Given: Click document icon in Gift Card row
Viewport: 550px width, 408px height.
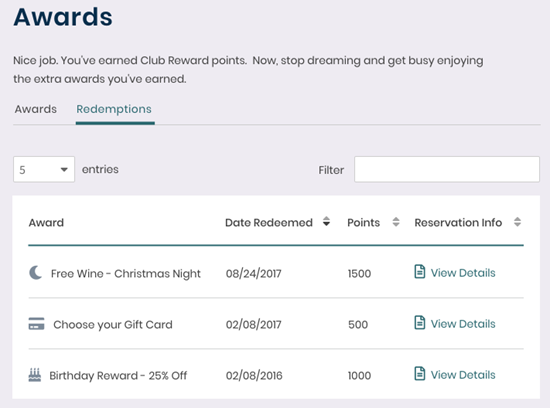Looking at the screenshot, I should point(420,322).
